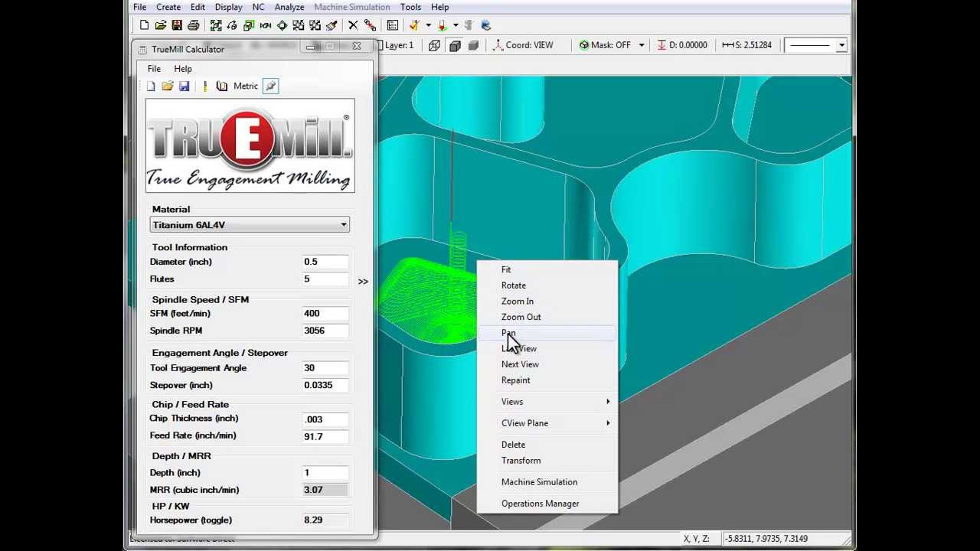Click the Flutes input field
This screenshot has width=980, height=551.
[325, 279]
